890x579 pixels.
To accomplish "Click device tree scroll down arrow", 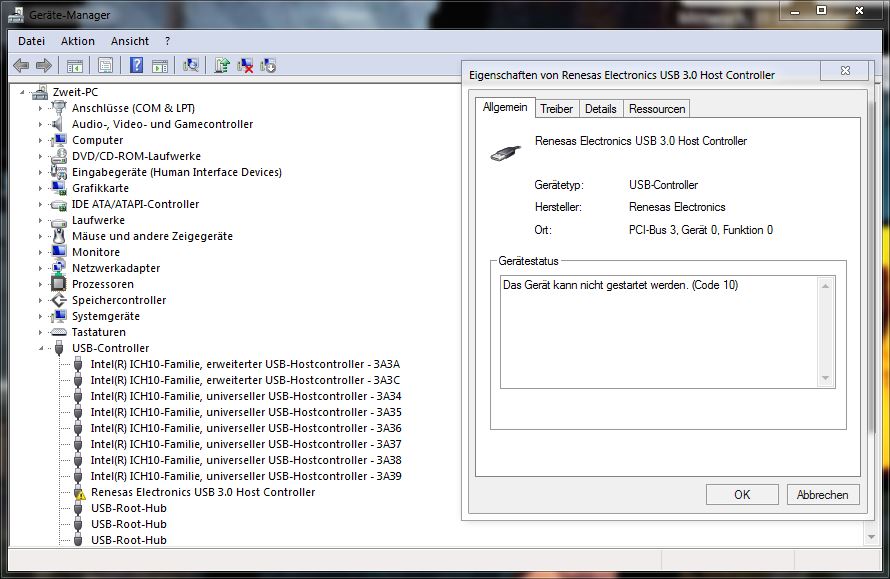I will pyautogui.click(x=871, y=537).
